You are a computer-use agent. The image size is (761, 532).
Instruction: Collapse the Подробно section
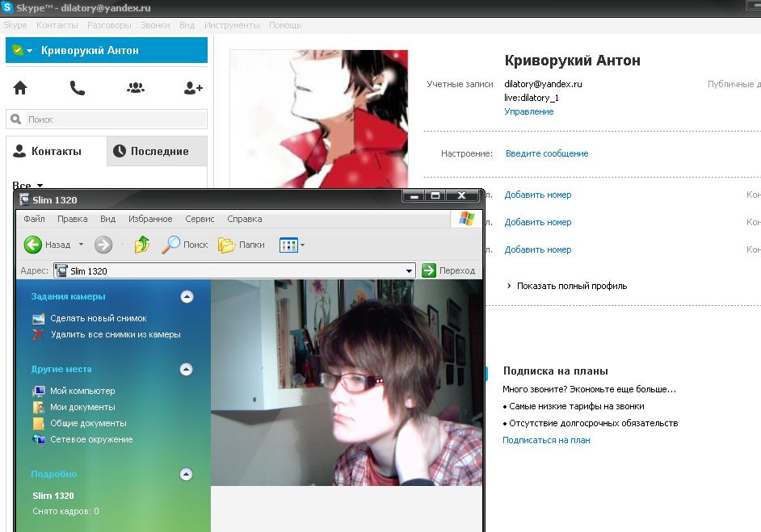coord(187,475)
